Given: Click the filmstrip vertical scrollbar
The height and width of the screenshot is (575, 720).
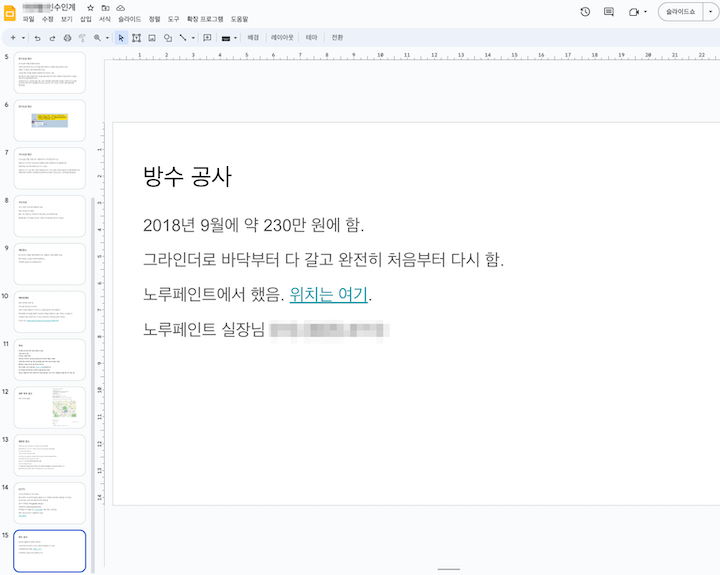Looking at the screenshot, I should pos(93,385).
